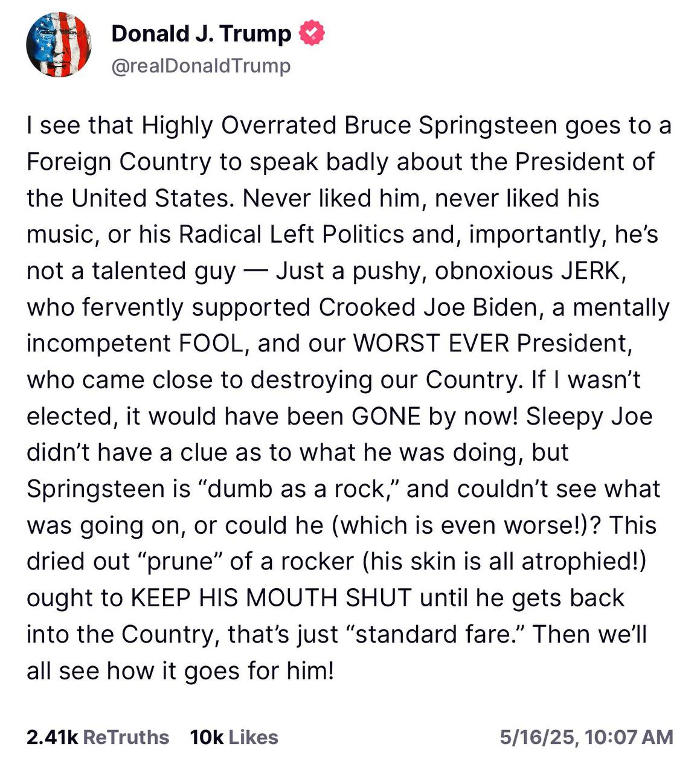Open the 5/16/25 post date
700x773 pixels.
tap(538, 737)
